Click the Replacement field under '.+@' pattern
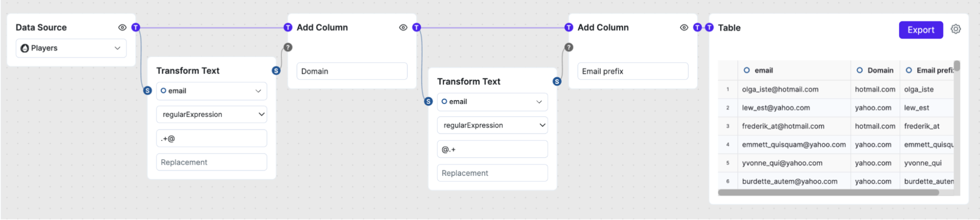Viewport: 980px width, 220px height. [x=211, y=162]
